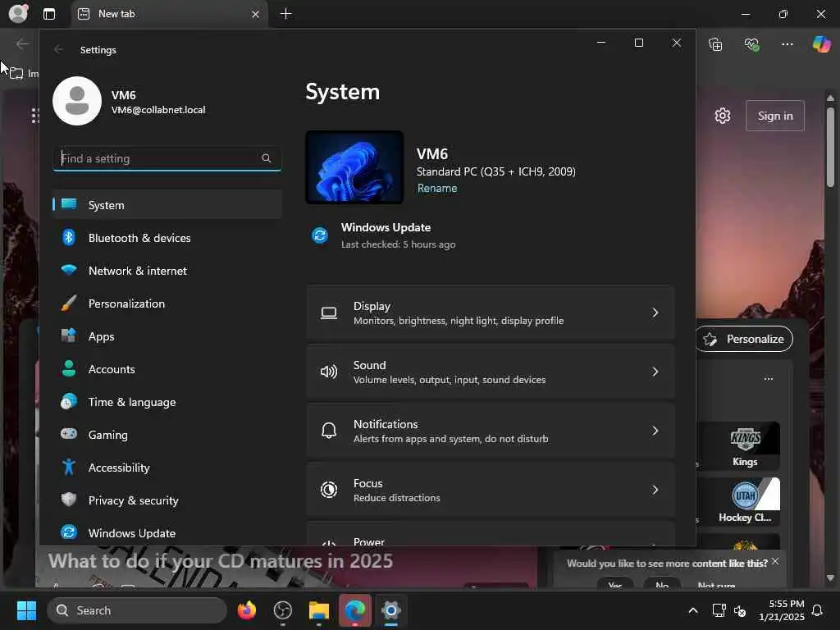
Task: Expand the Display row chevron
Action: click(x=655, y=313)
